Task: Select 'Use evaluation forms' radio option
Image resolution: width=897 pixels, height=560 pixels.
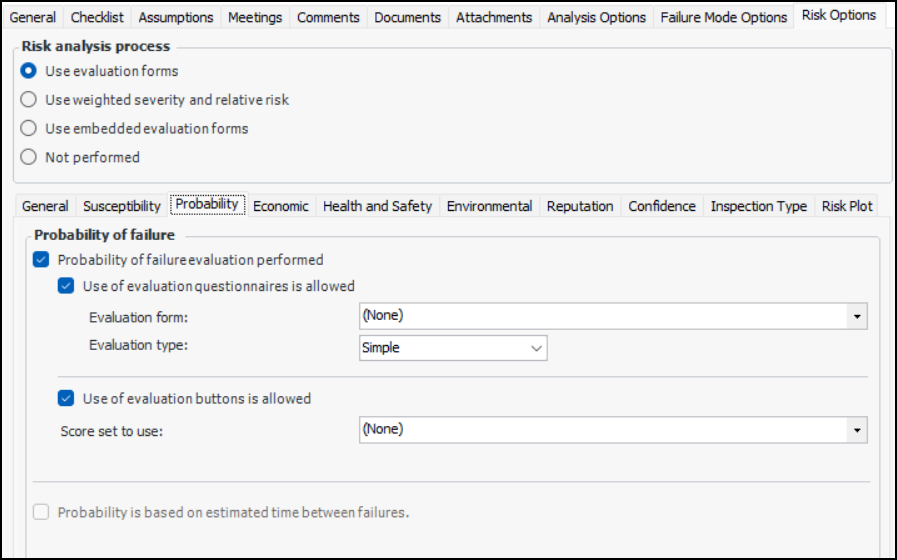Action: point(29,71)
